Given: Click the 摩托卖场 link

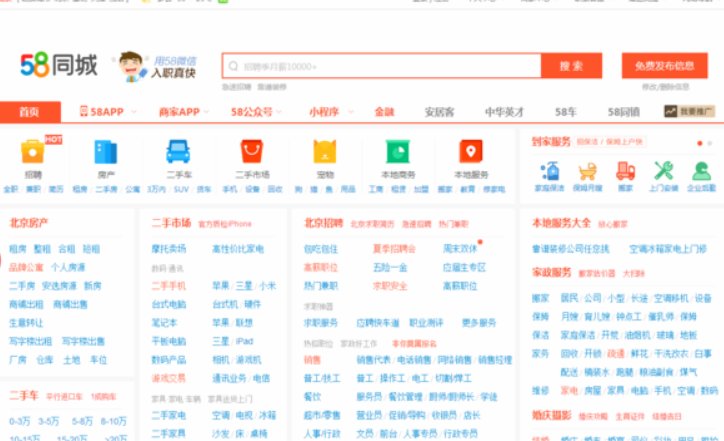Looking at the screenshot, I should click(x=169, y=249).
